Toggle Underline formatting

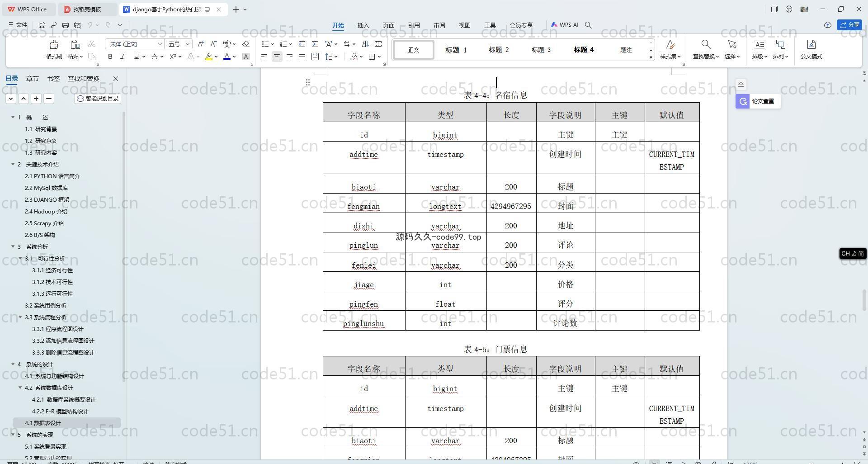(x=136, y=57)
